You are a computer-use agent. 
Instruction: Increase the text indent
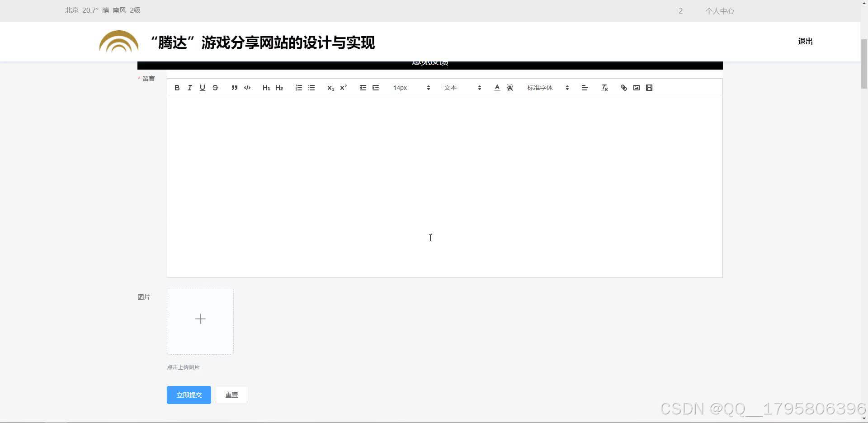click(x=375, y=88)
